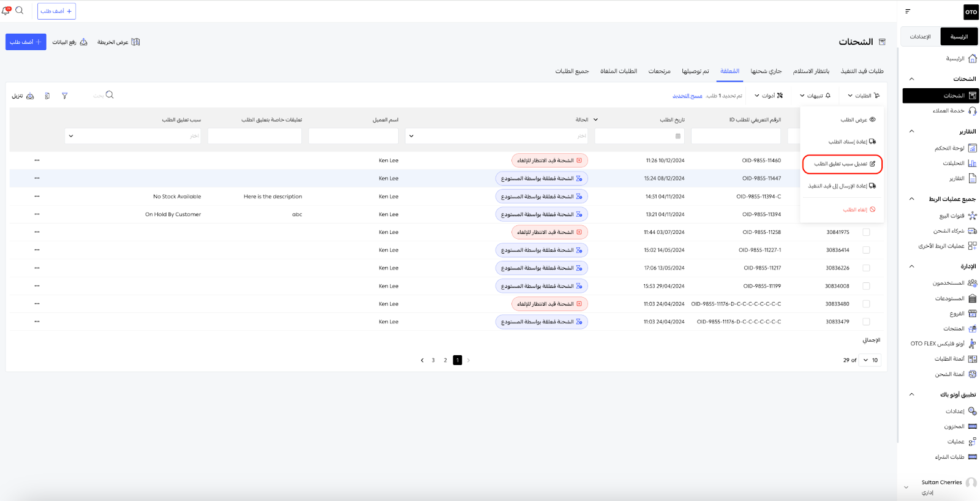The image size is (980, 501).
Task: Click the search magnifier in the top bar
Action: [20, 10]
